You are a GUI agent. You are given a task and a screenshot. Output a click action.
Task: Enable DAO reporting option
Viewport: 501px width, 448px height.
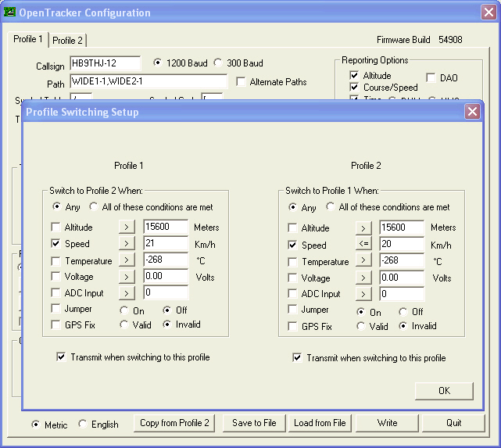pyautogui.click(x=431, y=77)
